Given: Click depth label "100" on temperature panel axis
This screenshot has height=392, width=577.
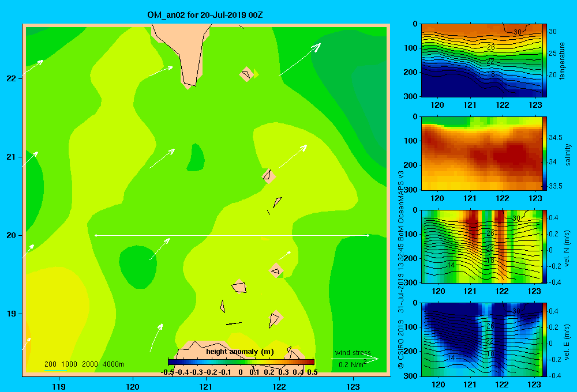Looking at the screenshot, I should point(412,48).
